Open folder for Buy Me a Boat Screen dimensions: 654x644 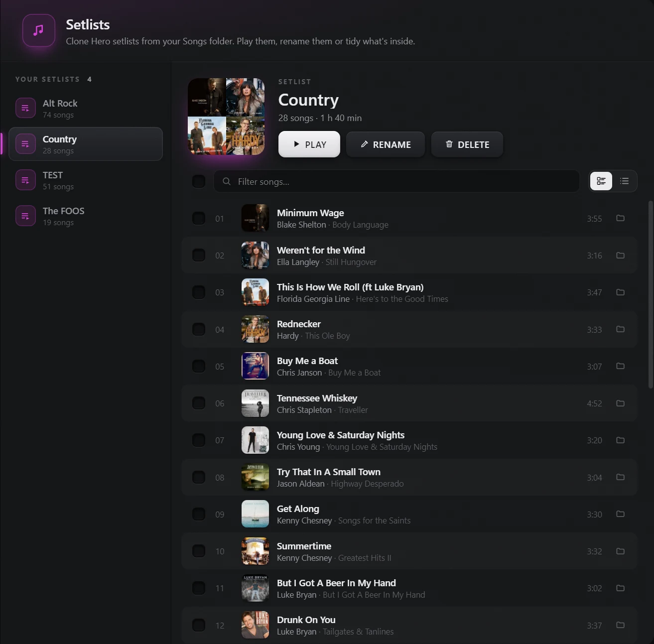(620, 366)
